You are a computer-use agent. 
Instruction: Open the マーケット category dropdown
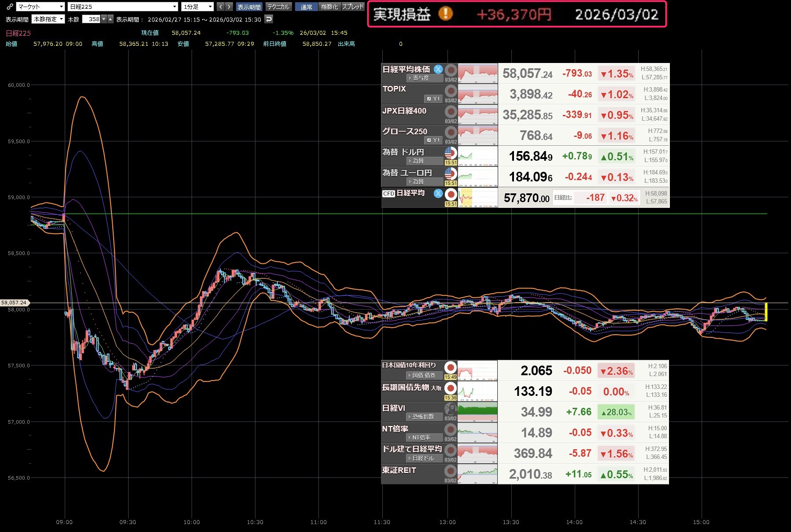(x=41, y=7)
